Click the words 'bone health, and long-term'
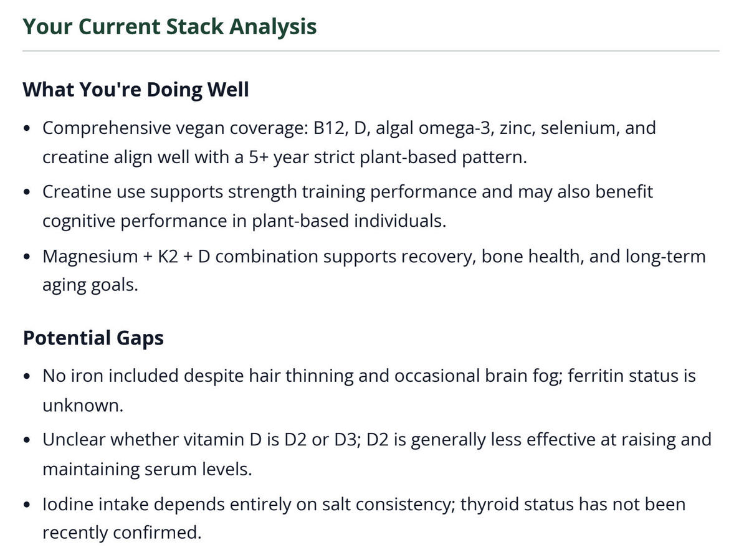The image size is (744, 560). point(594,257)
